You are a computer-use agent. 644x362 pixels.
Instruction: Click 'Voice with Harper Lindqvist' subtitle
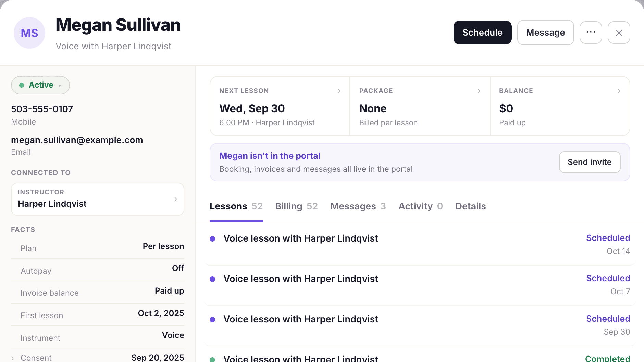(113, 46)
